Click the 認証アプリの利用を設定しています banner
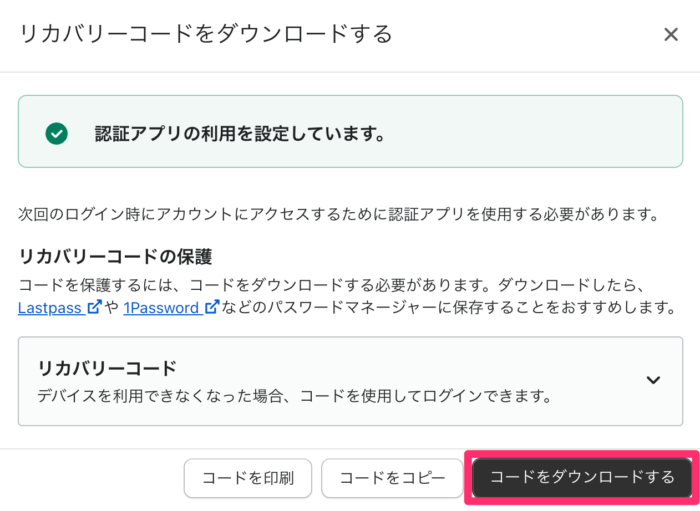This screenshot has width=700, height=511. (350, 132)
